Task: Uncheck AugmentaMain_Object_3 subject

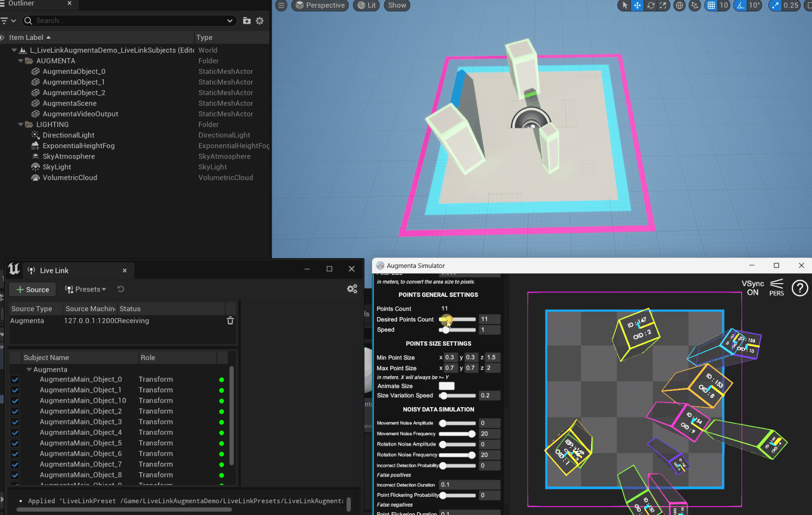Action: tap(15, 422)
